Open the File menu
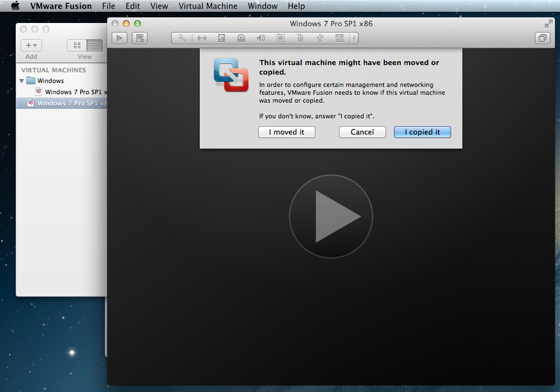 (x=108, y=6)
